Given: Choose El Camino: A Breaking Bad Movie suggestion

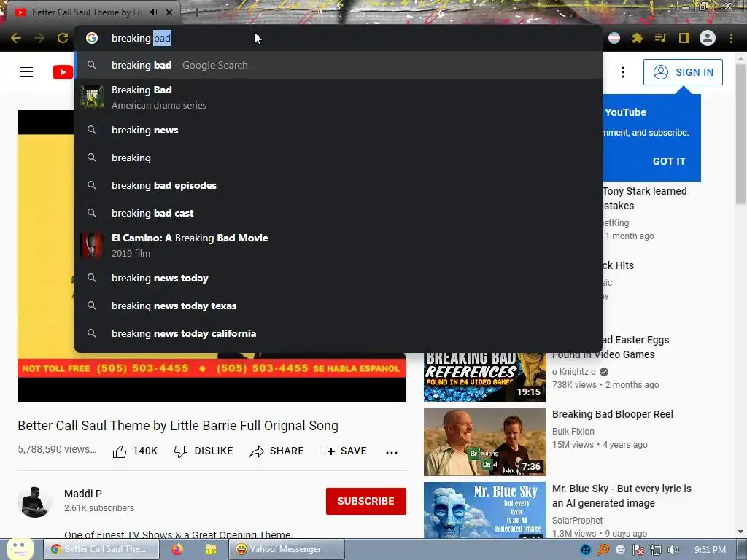Looking at the screenshot, I should (x=338, y=245).
